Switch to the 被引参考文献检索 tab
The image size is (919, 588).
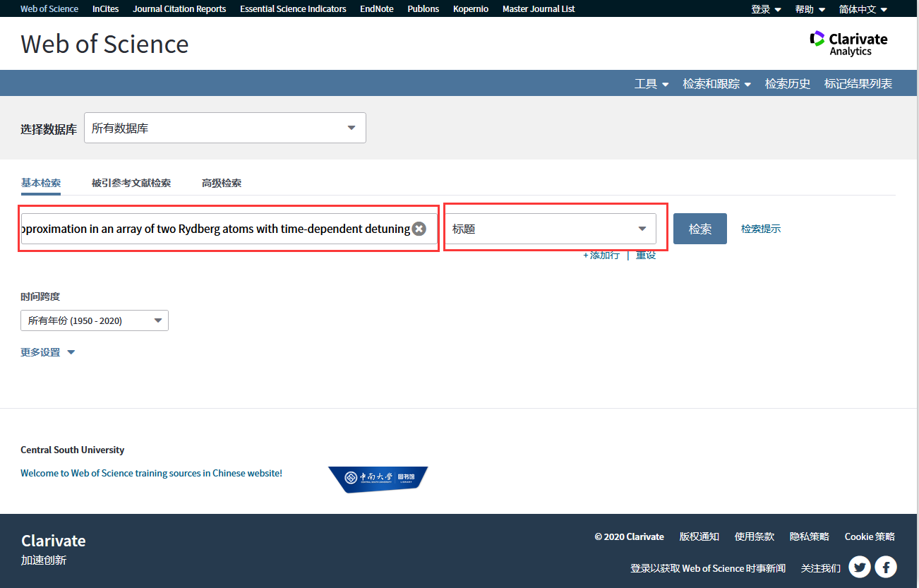[131, 183]
